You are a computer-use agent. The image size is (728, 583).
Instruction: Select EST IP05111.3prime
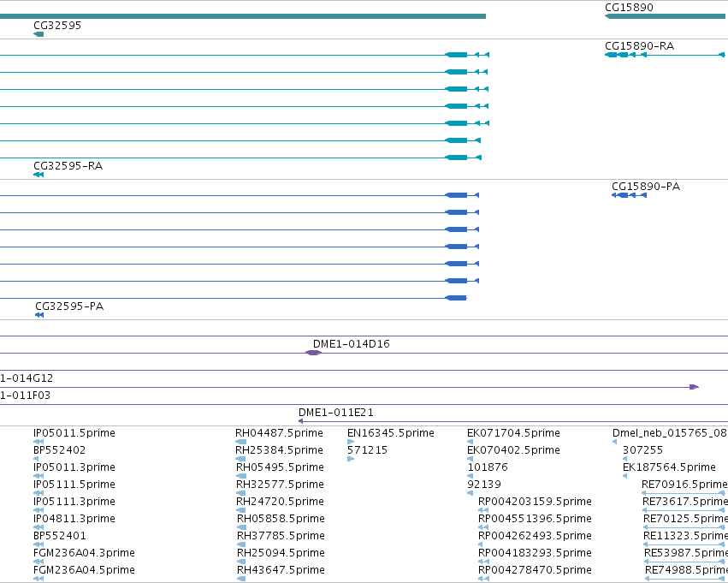point(74,502)
